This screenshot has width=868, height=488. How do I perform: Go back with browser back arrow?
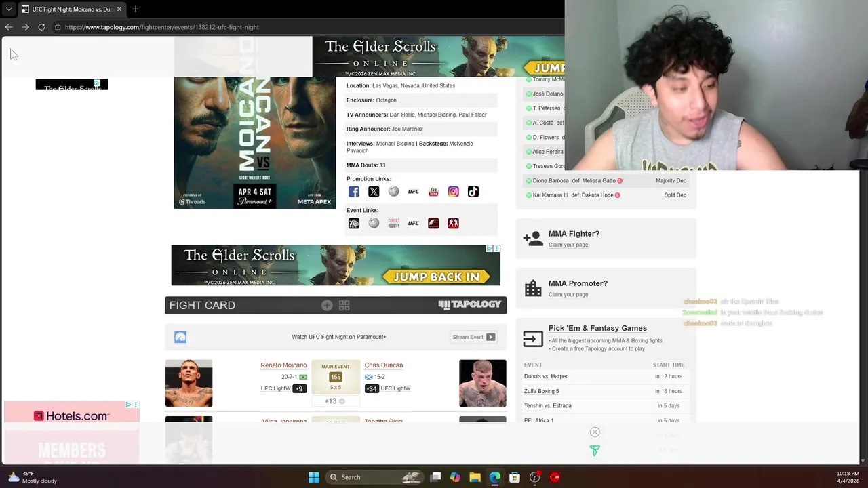(9, 27)
